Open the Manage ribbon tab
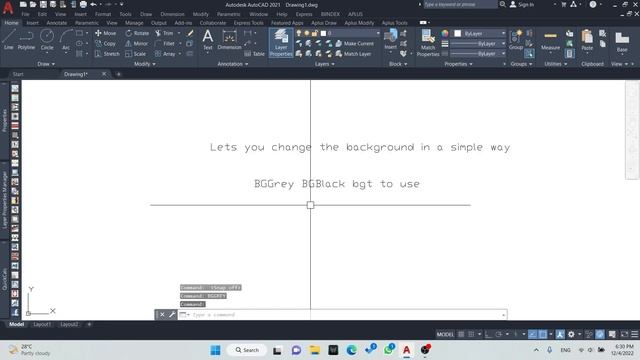This screenshot has height=360, width=640. (134, 23)
